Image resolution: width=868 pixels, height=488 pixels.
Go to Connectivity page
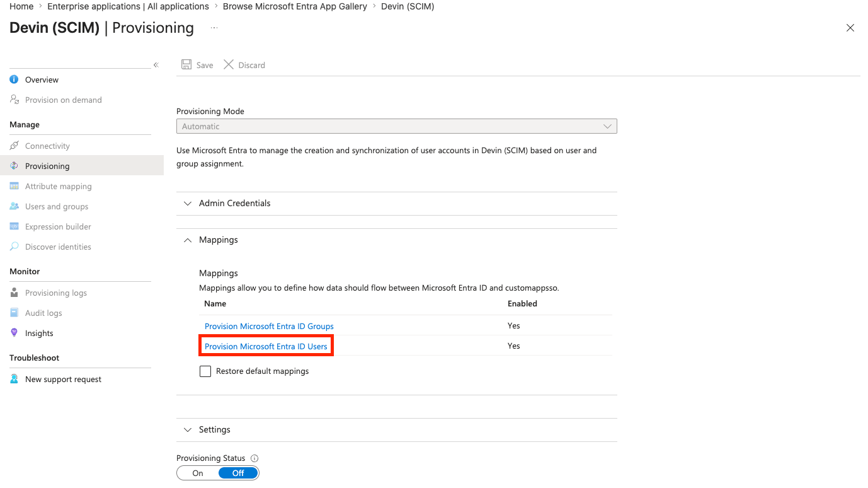click(47, 146)
